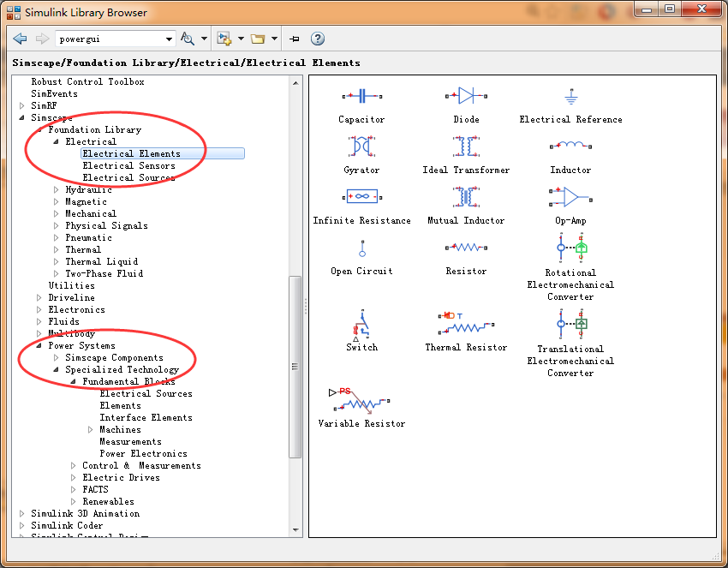This screenshot has width=728, height=568.
Task: Click the tree vertical scrollbar thumb
Action: 295,367
